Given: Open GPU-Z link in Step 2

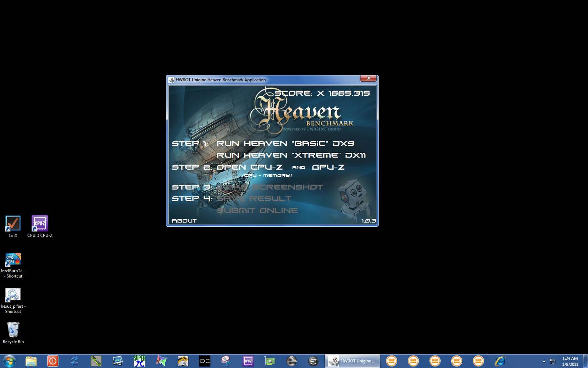Looking at the screenshot, I should pyautogui.click(x=328, y=167).
